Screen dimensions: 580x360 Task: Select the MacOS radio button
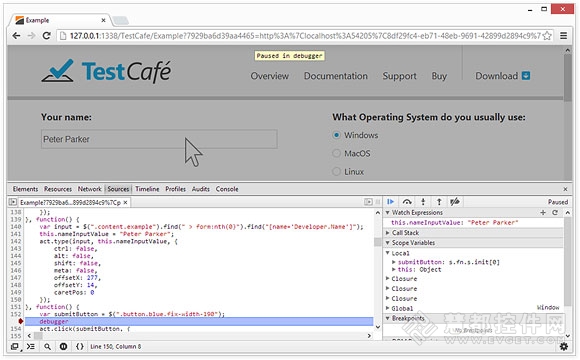[336, 153]
